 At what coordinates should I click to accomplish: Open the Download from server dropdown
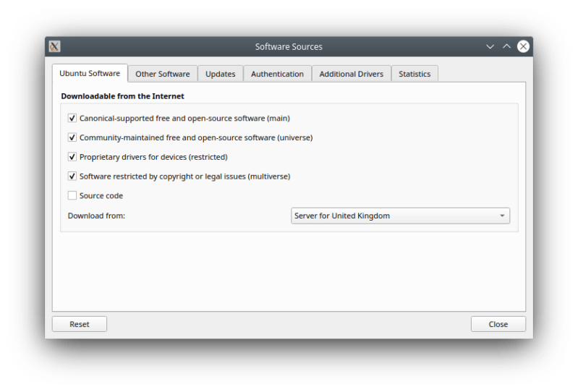400,216
